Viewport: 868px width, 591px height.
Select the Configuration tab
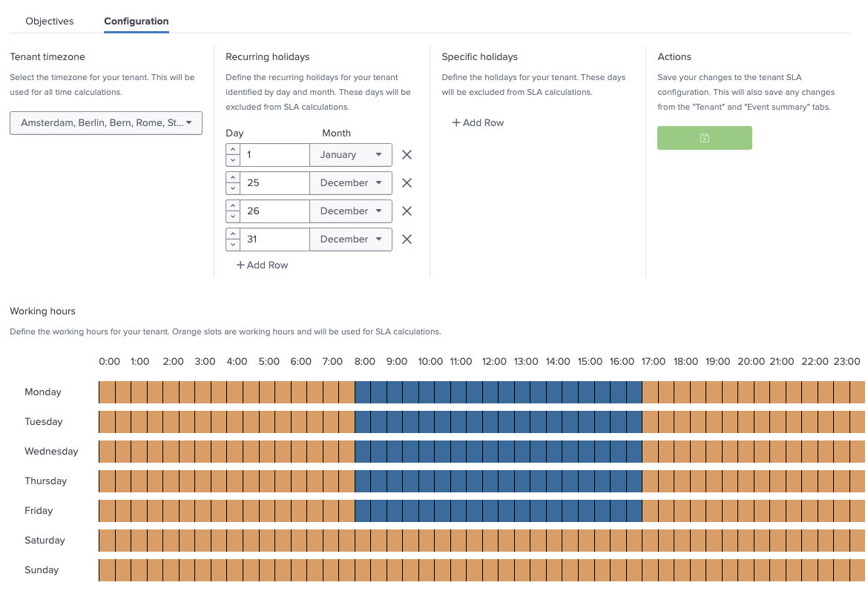pyautogui.click(x=136, y=21)
